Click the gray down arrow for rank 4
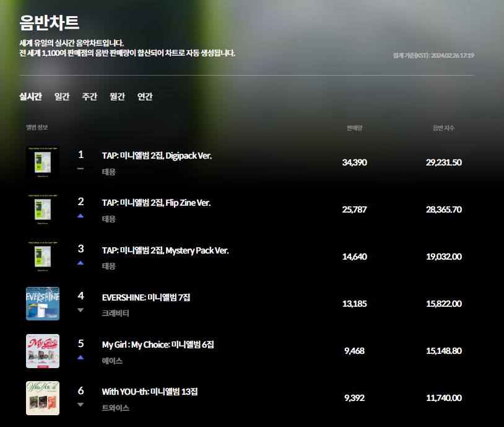This screenshot has height=427, width=504. (x=80, y=310)
